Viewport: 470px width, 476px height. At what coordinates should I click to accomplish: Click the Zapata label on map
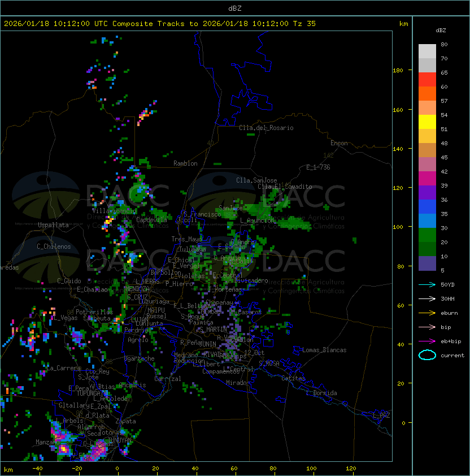coord(125,421)
